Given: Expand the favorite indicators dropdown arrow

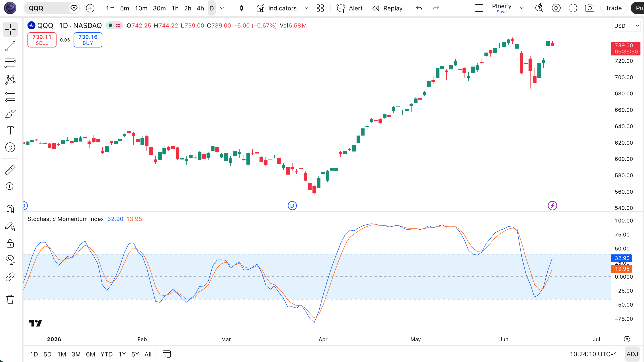Looking at the screenshot, I should coord(306,8).
